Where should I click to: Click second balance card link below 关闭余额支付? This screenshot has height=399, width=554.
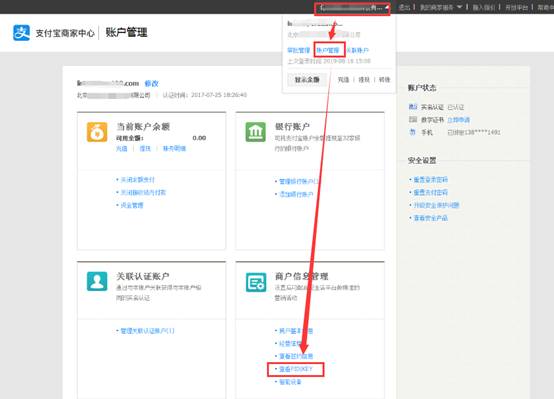click(143, 192)
